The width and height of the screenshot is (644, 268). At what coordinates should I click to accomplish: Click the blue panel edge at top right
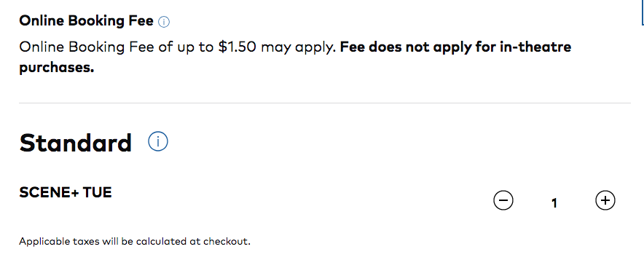pos(642,12)
